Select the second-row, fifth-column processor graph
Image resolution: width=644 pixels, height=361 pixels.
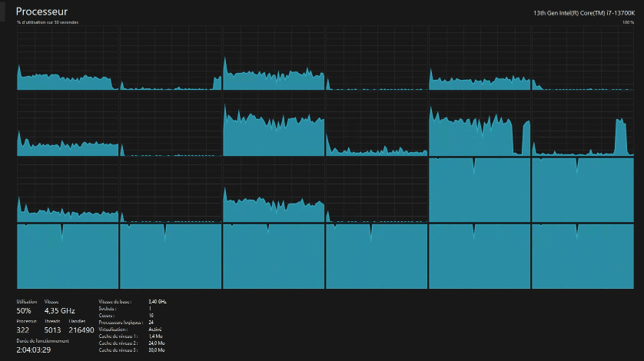pyautogui.click(x=480, y=124)
